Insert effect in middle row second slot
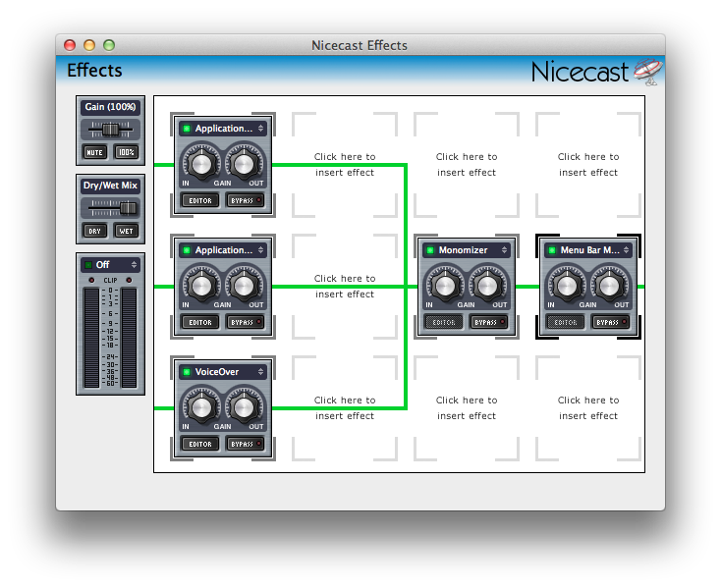The height and width of the screenshot is (588, 721). point(345,287)
